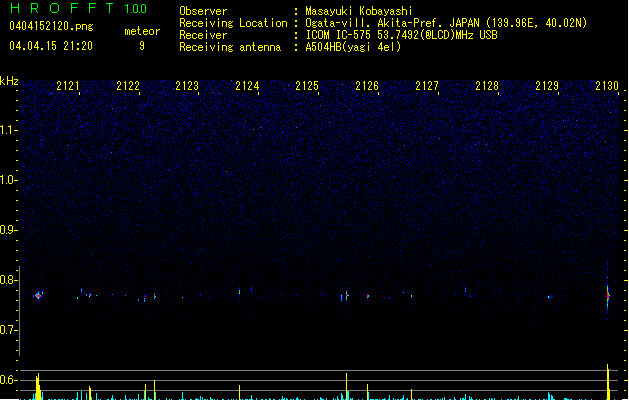The image size is (629, 400).
Task: Click the 0.7 kHz frequency label
Action: click(x=8, y=330)
